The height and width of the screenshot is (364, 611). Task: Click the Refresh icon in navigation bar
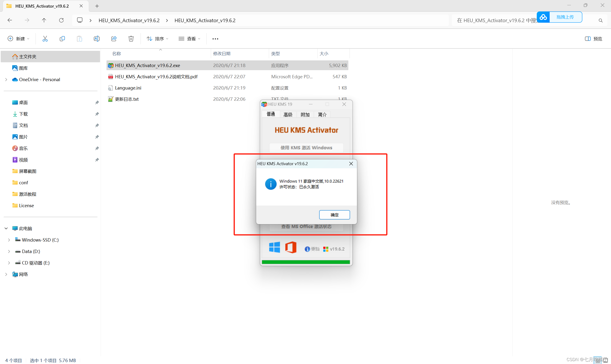(61, 20)
